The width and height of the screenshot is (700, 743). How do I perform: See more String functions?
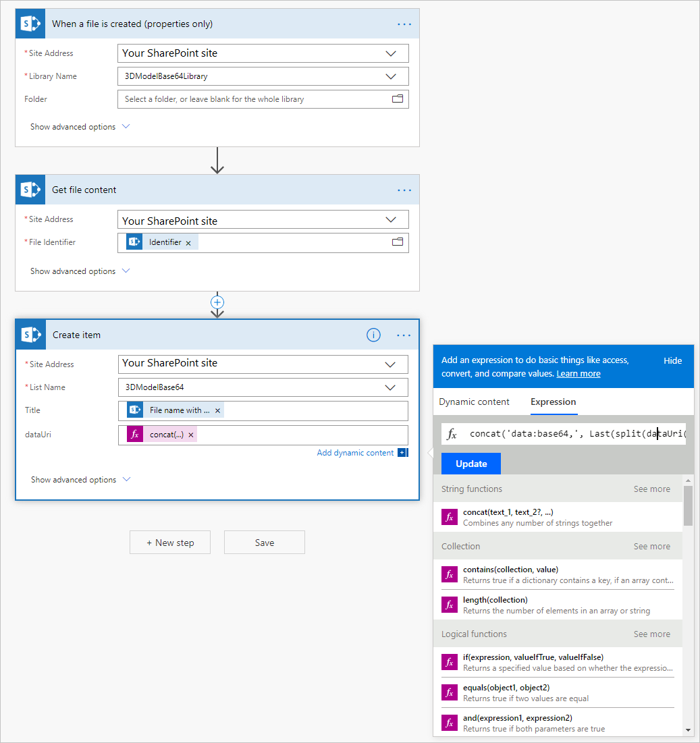pyautogui.click(x=651, y=489)
